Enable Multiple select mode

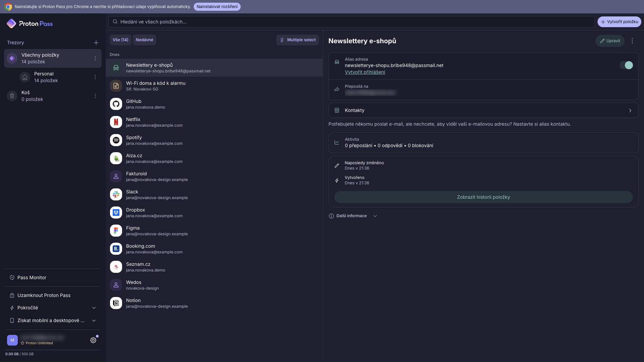click(x=298, y=40)
